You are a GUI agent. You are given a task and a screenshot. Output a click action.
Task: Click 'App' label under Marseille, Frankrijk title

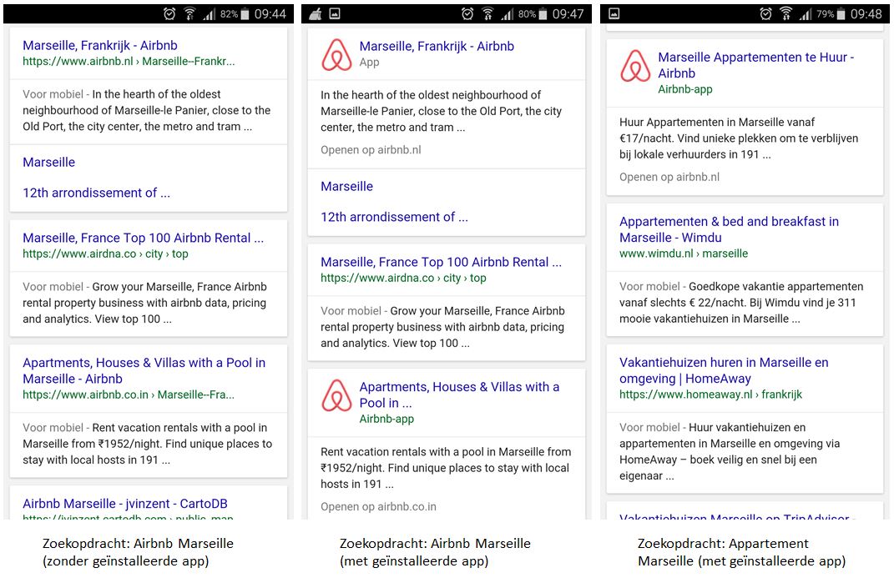point(370,62)
